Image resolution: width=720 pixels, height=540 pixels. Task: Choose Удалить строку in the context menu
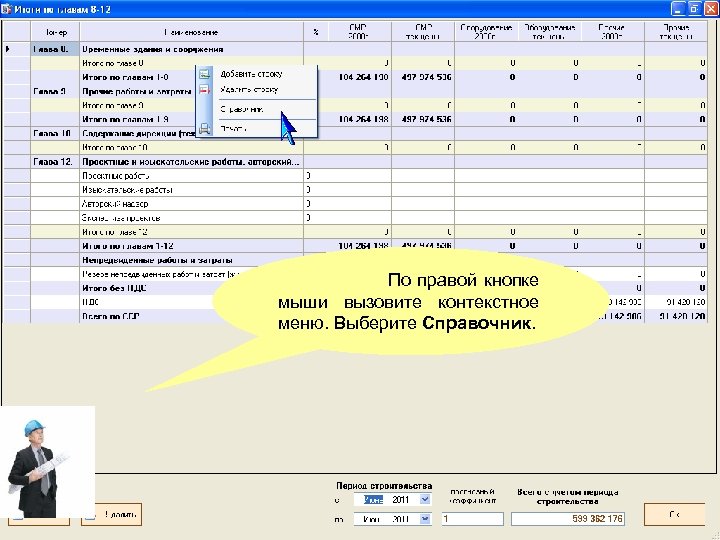click(249, 90)
